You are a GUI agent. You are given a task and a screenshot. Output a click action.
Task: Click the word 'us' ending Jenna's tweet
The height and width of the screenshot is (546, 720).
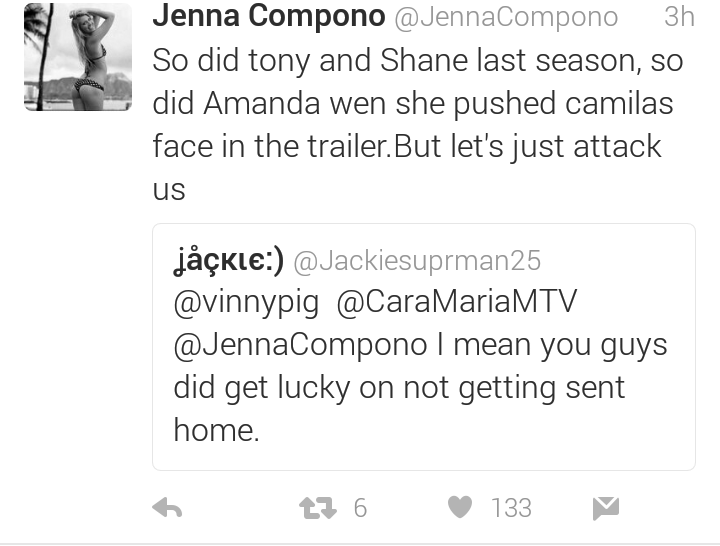pos(169,191)
